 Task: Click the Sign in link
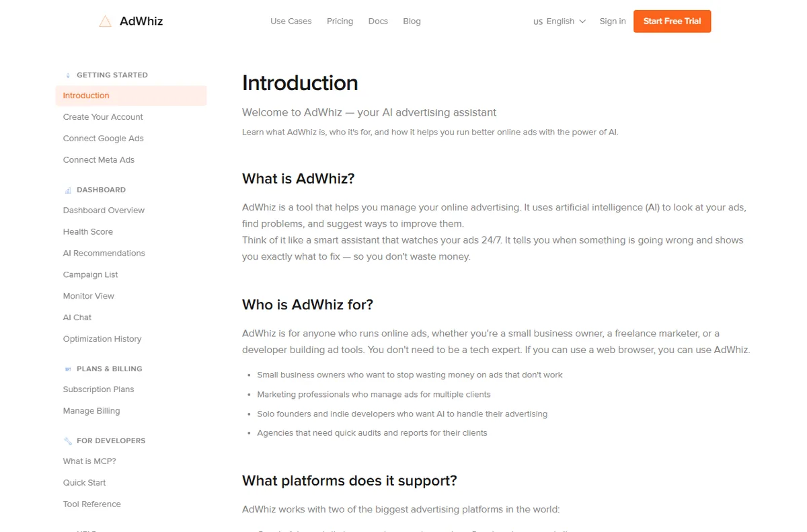point(612,22)
